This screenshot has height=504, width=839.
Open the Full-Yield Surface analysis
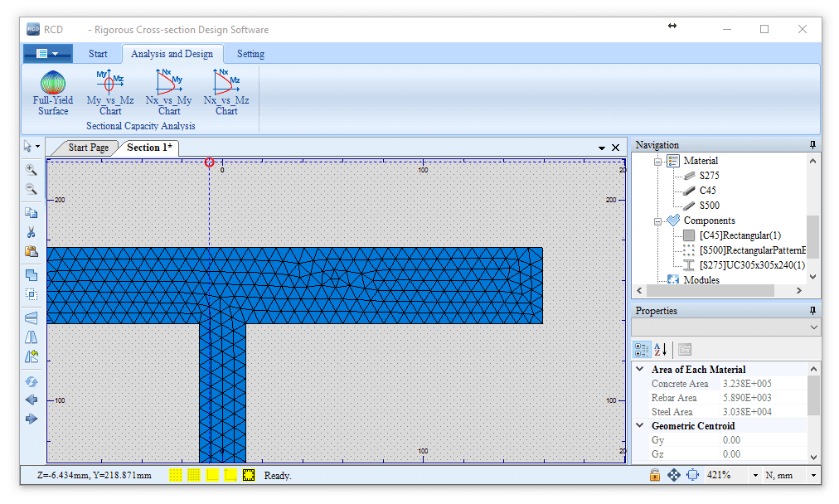tap(53, 93)
